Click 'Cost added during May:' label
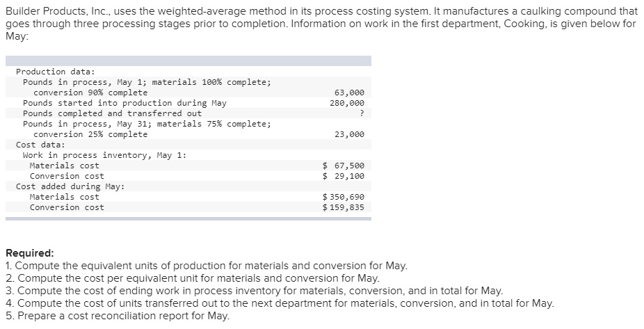This screenshot has height=329, width=644. pos(70,186)
